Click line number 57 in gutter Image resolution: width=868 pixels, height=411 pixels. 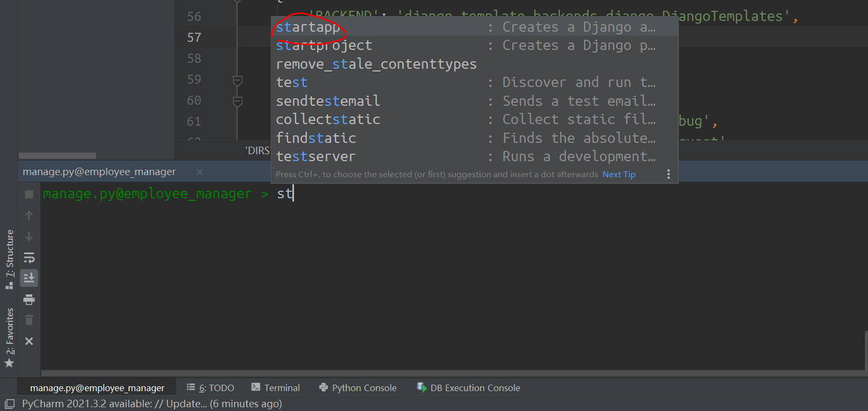(194, 38)
